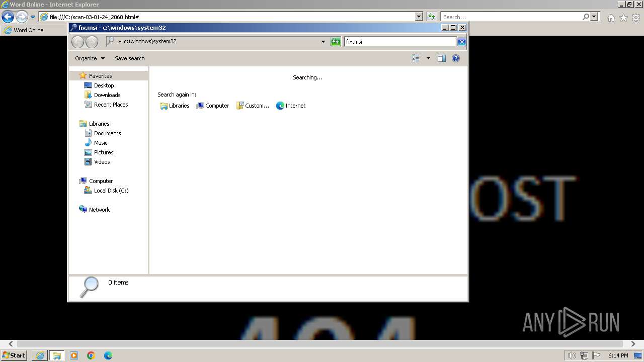
Task: Clear the fix.msi search with X
Action: point(461,42)
